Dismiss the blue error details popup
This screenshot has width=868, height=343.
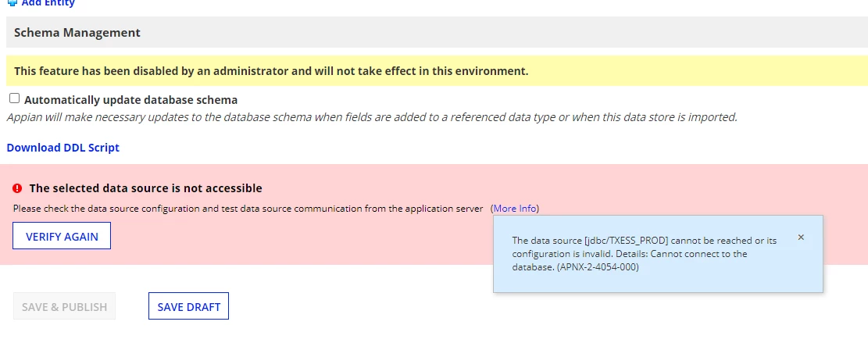(801, 238)
